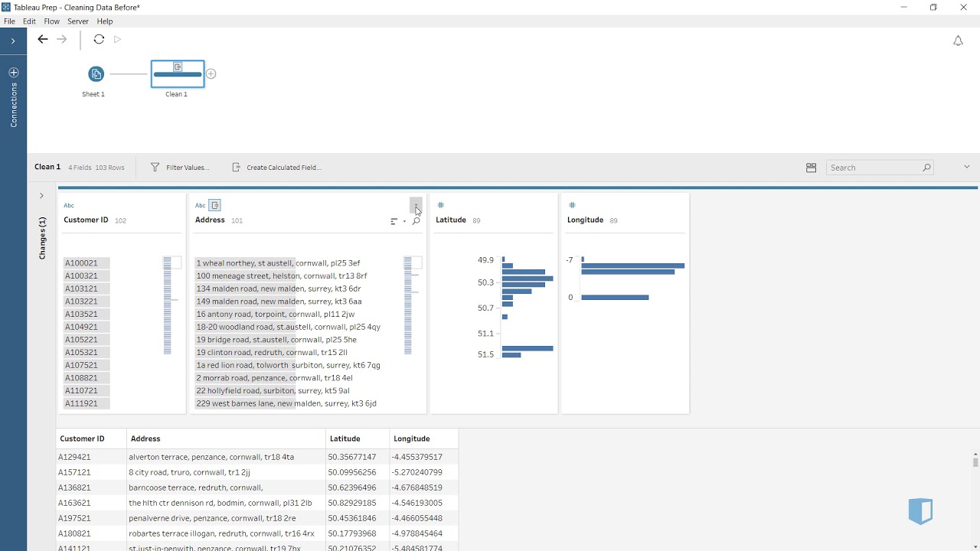Change Customer ID Abc data type
Viewport: 980px width, 551px height.
(x=69, y=205)
